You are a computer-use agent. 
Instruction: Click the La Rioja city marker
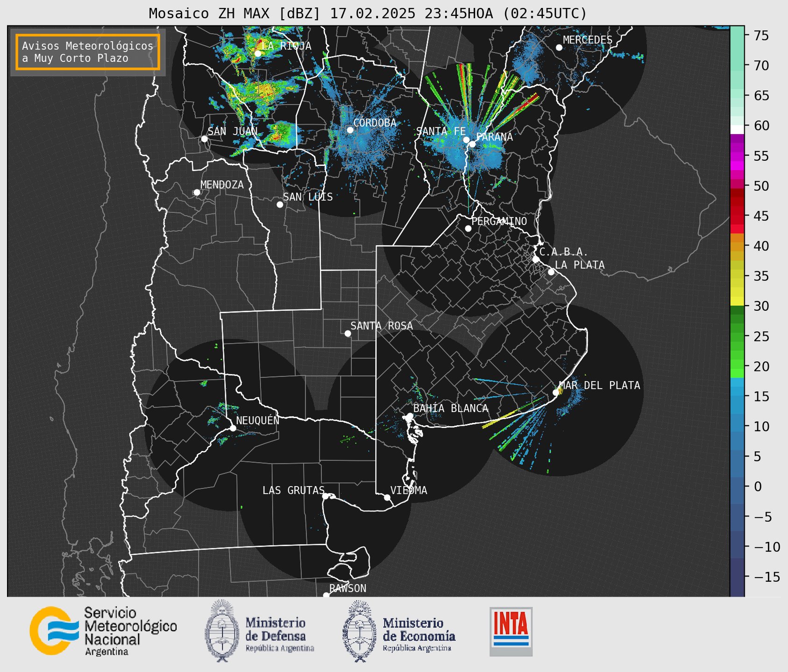pos(258,53)
